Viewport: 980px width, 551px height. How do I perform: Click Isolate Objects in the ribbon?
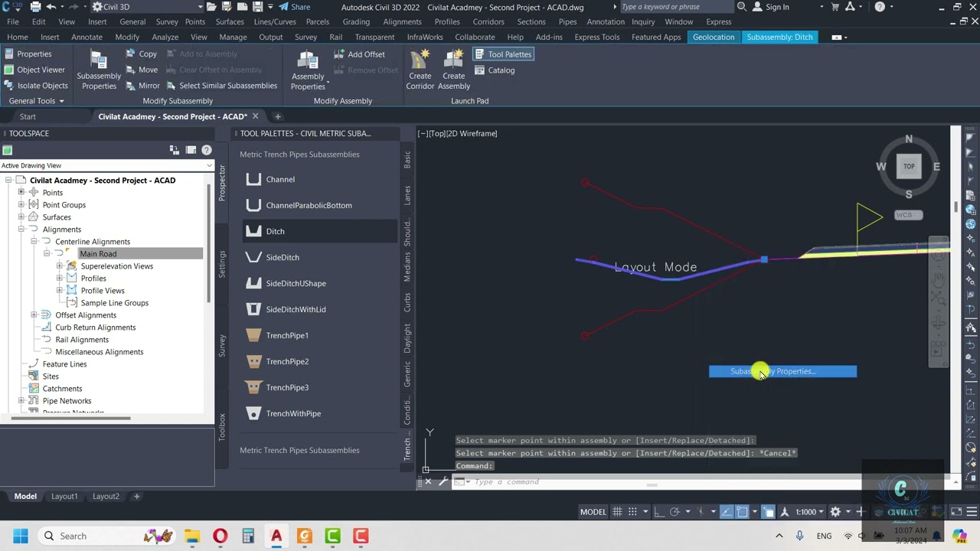(35, 86)
